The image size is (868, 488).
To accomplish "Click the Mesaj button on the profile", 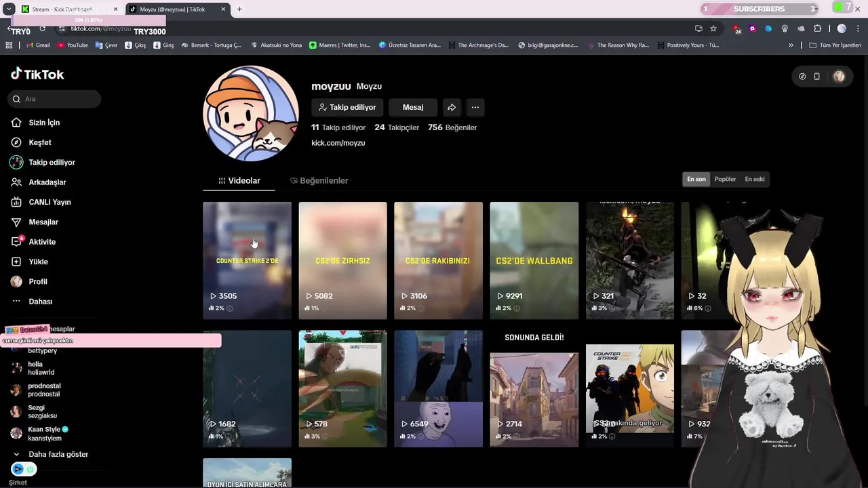I will (x=413, y=107).
